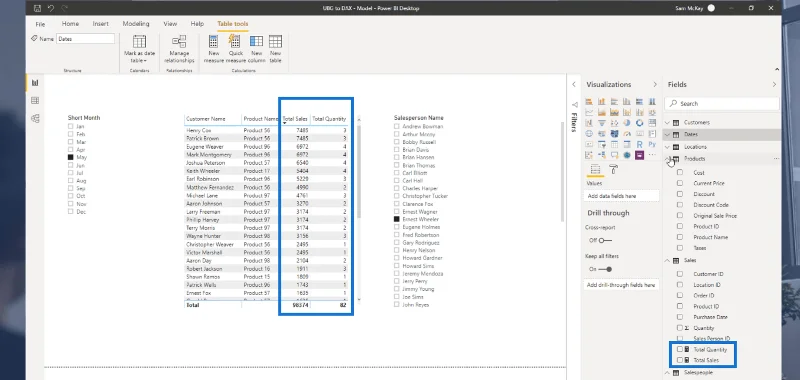Toggle the Keep all filters switch

coord(605,269)
